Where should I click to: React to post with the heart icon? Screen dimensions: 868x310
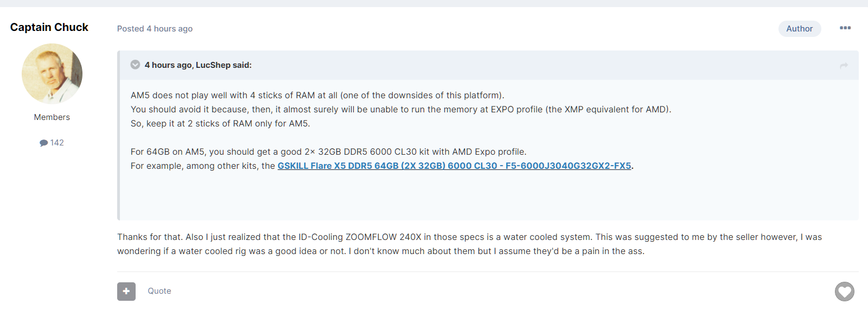pyautogui.click(x=844, y=292)
